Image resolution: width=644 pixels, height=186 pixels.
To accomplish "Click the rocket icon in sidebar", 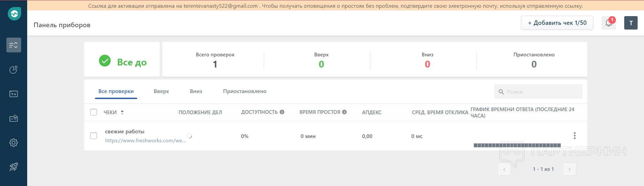I will [14, 167].
